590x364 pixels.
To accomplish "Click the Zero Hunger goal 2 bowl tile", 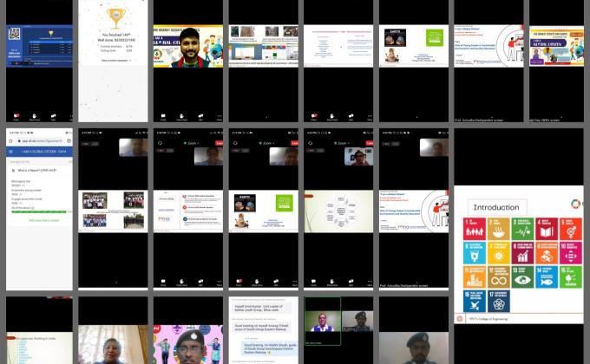I will (x=499, y=229).
